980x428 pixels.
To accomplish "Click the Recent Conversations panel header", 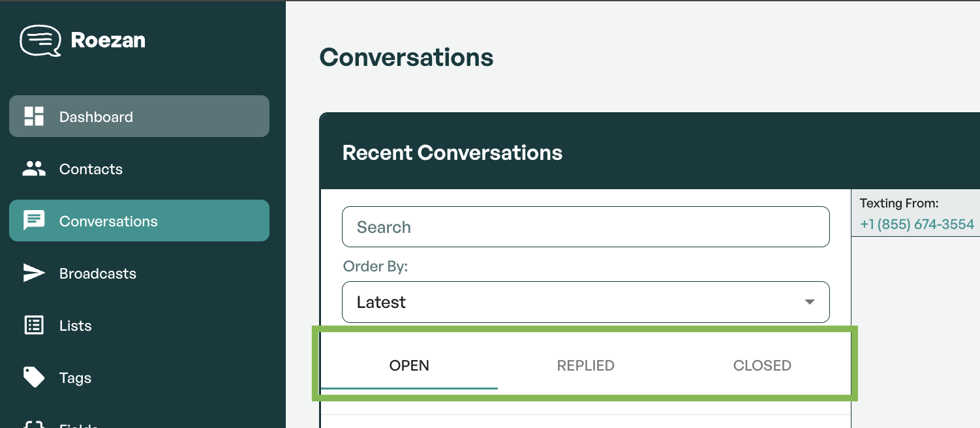I will pyautogui.click(x=452, y=153).
